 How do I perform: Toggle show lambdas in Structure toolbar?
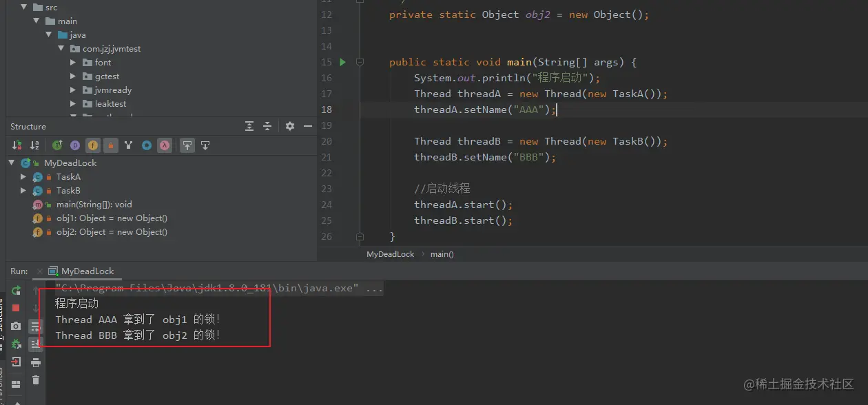click(x=165, y=145)
